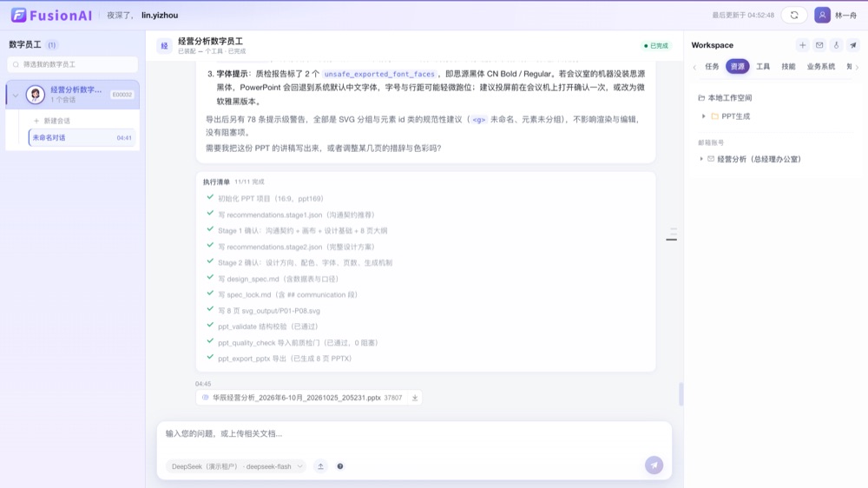Click the upload file icon below the input
This screenshot has width=868, height=488.
[320, 466]
